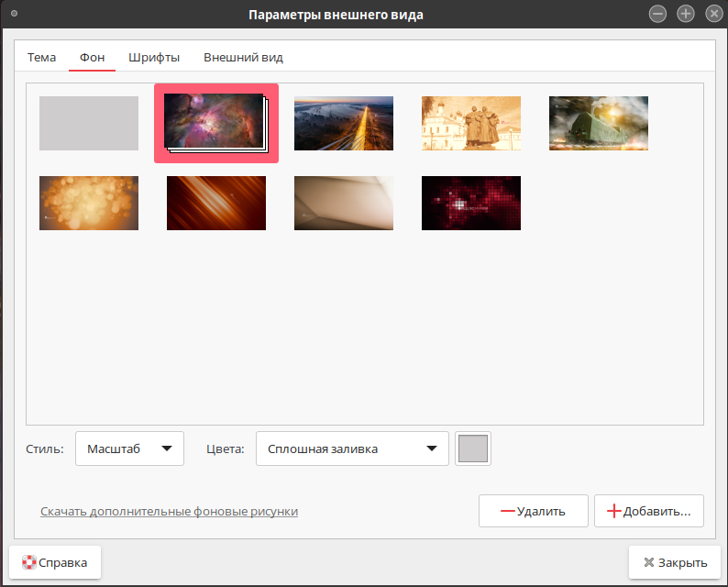This screenshot has height=587, width=728.
Task: Select the nebula space wallpaper thumbnail
Action: pos(215,123)
